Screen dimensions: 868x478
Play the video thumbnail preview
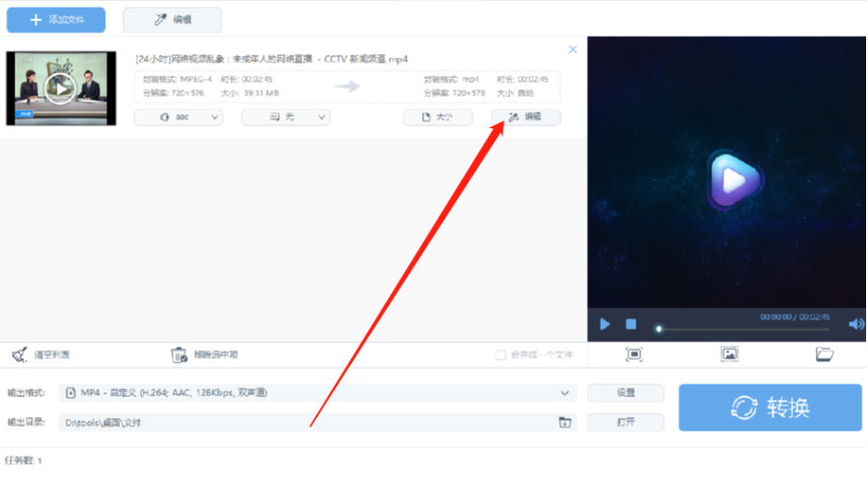(x=60, y=89)
